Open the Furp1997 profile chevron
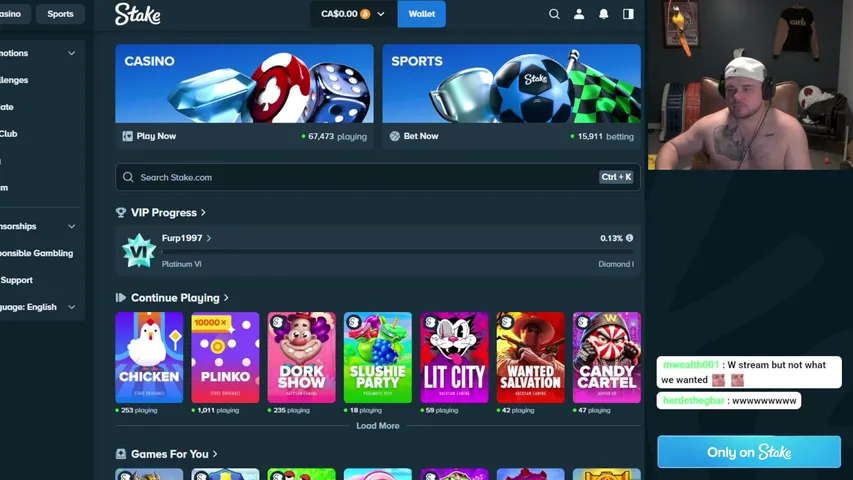Image resolution: width=853 pixels, height=480 pixels. click(x=209, y=238)
